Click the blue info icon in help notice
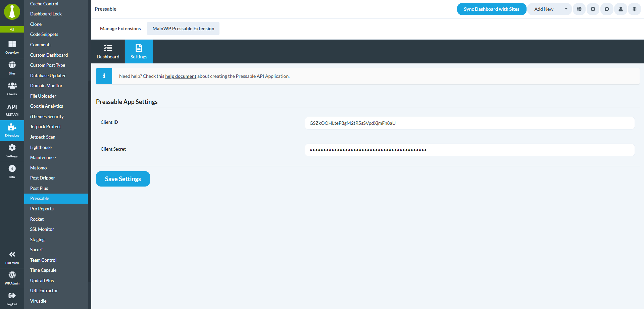The width and height of the screenshot is (644, 309). (x=104, y=76)
